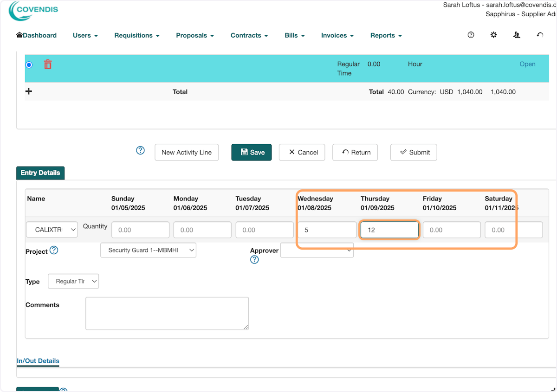The height and width of the screenshot is (392, 557).
Task: Open the settings gear icon
Action: tap(493, 35)
